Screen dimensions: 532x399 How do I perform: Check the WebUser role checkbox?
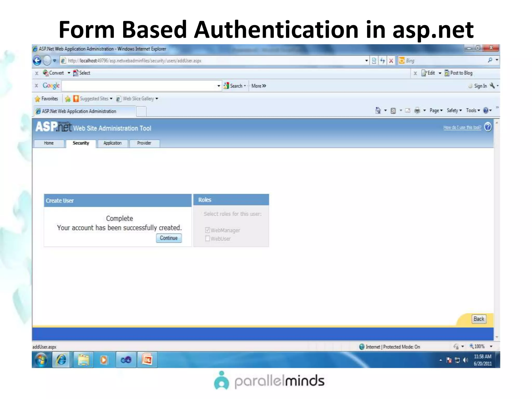207,238
